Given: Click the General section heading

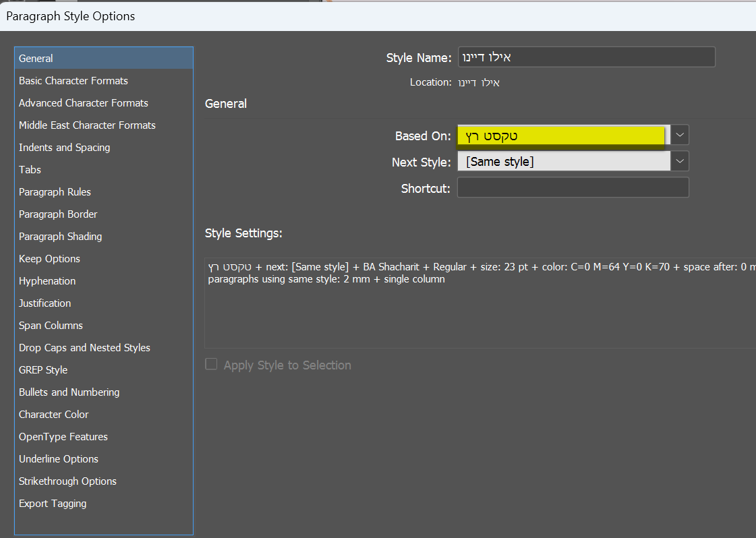Looking at the screenshot, I should click(226, 104).
